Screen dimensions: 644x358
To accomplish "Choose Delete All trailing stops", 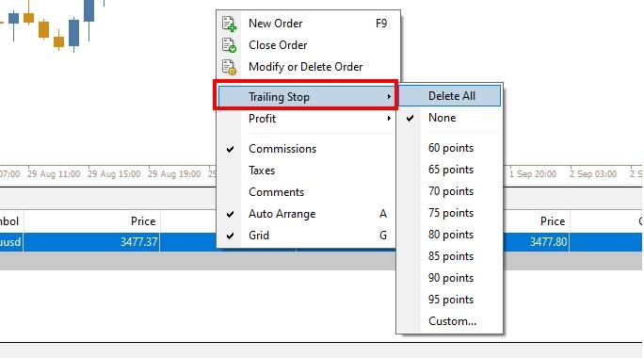I will tap(450, 96).
